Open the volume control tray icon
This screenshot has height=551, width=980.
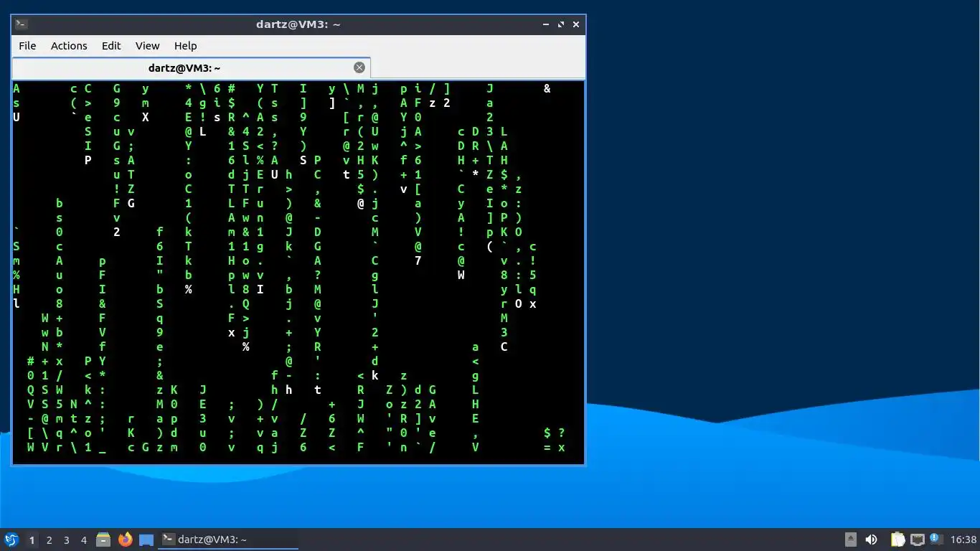(x=872, y=540)
